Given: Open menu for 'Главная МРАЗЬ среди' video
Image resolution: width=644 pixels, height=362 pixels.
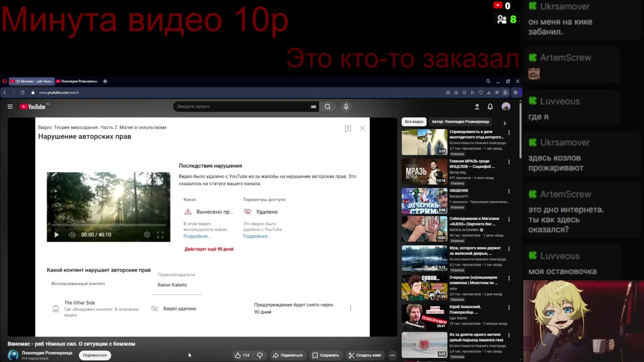Looking at the screenshot, I should click(x=509, y=162).
